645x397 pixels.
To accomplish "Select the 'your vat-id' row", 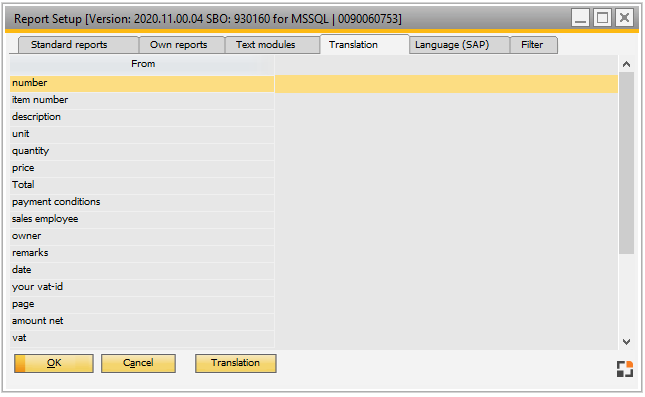I will 142,288.
